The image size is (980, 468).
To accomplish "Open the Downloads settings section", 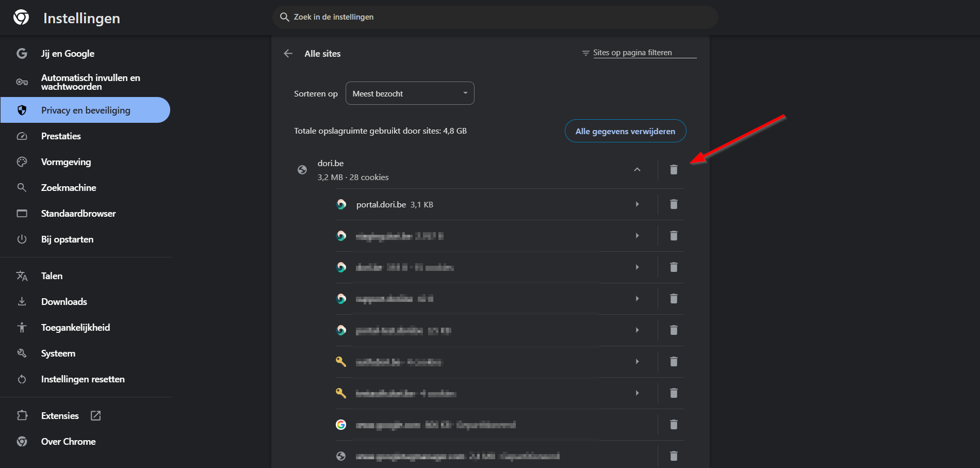I will (x=64, y=302).
